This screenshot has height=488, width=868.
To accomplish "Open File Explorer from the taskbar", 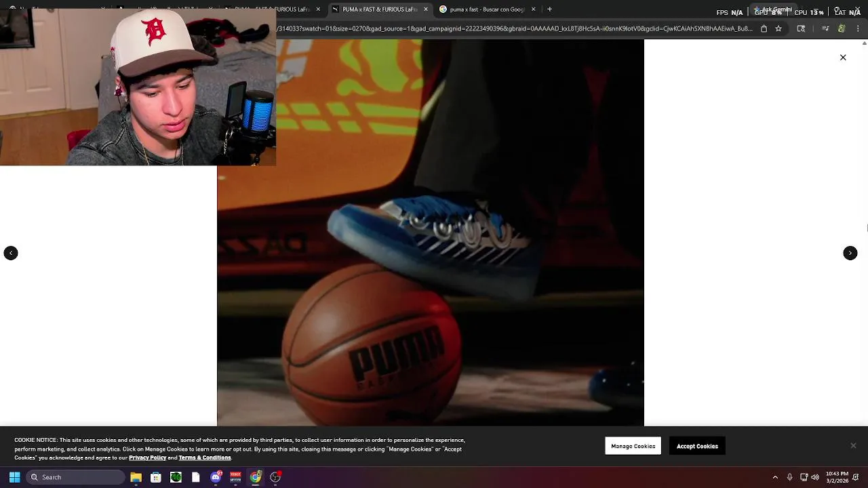I will pos(136,477).
